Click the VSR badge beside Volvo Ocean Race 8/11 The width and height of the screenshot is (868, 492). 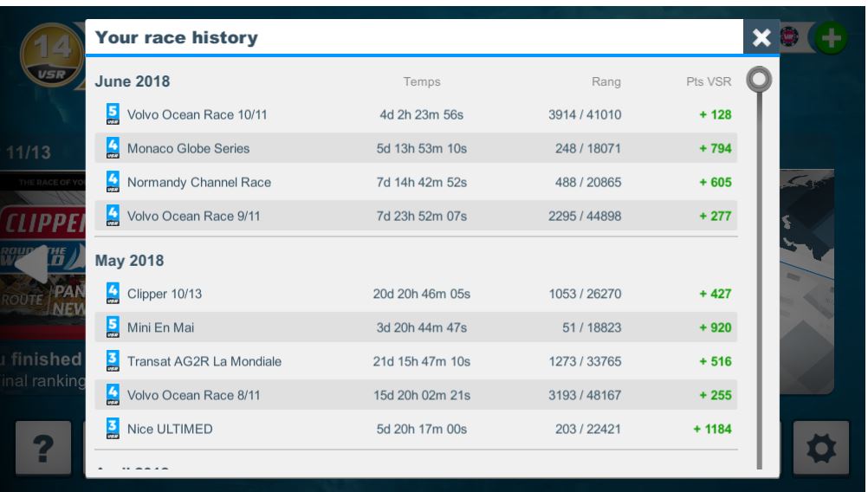tap(113, 395)
